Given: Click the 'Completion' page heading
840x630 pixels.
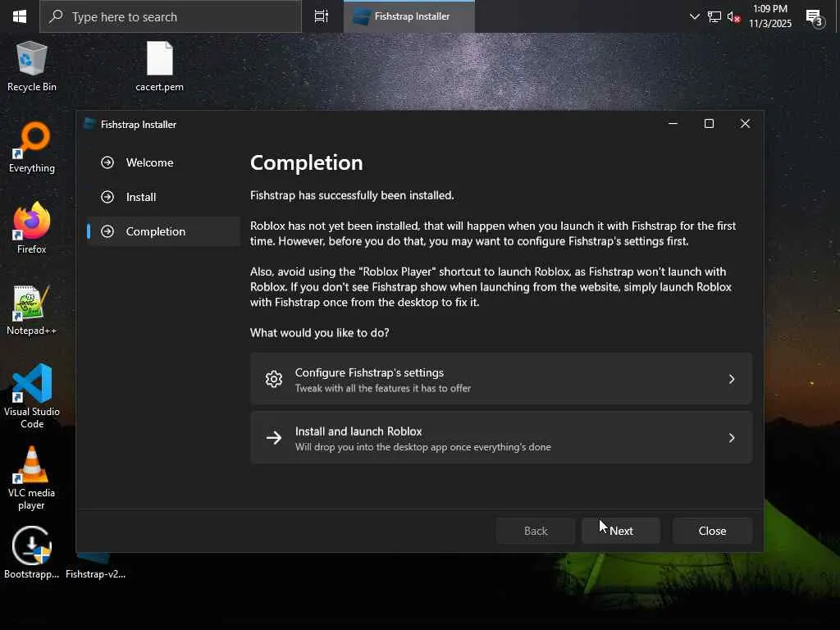Looking at the screenshot, I should 307,163.
